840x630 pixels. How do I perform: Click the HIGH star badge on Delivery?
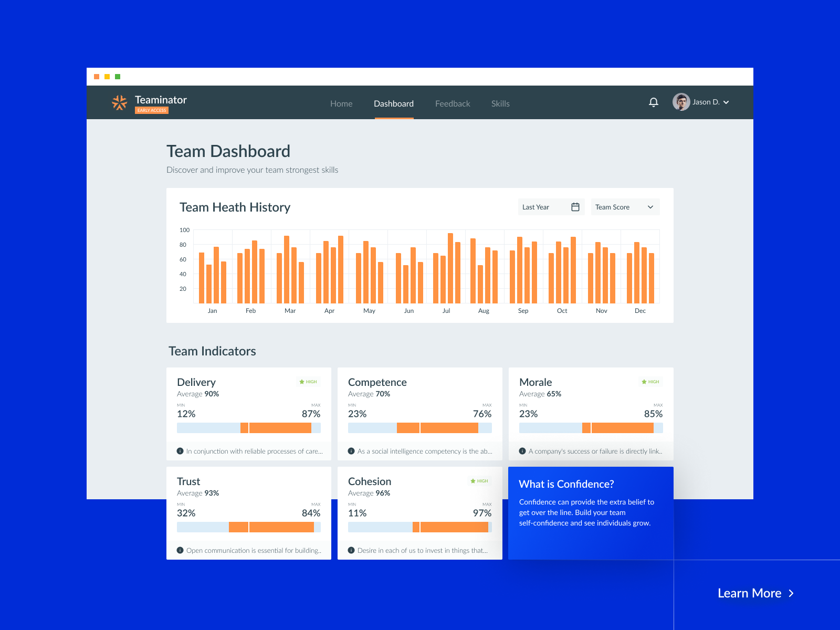[308, 382]
